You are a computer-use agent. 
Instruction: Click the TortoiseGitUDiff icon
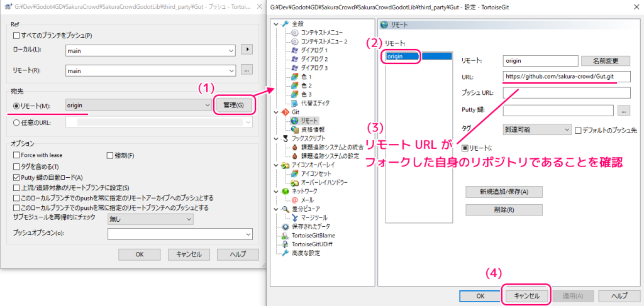point(286,244)
